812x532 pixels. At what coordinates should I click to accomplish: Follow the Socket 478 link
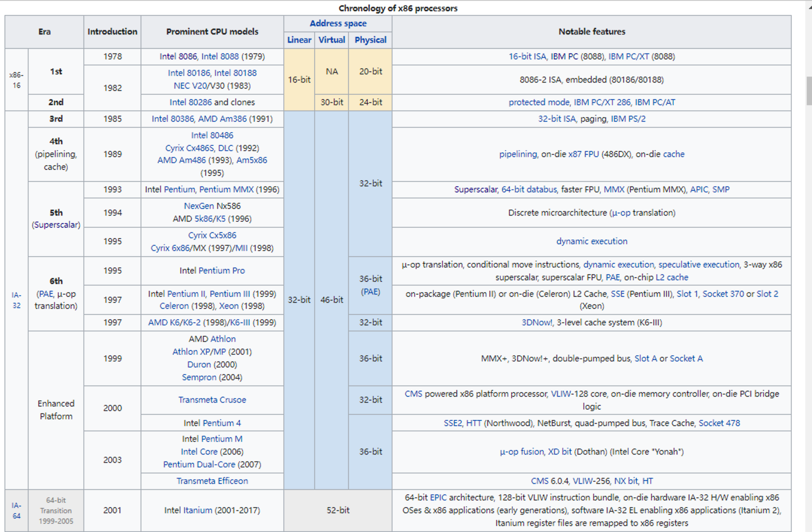pos(719,423)
